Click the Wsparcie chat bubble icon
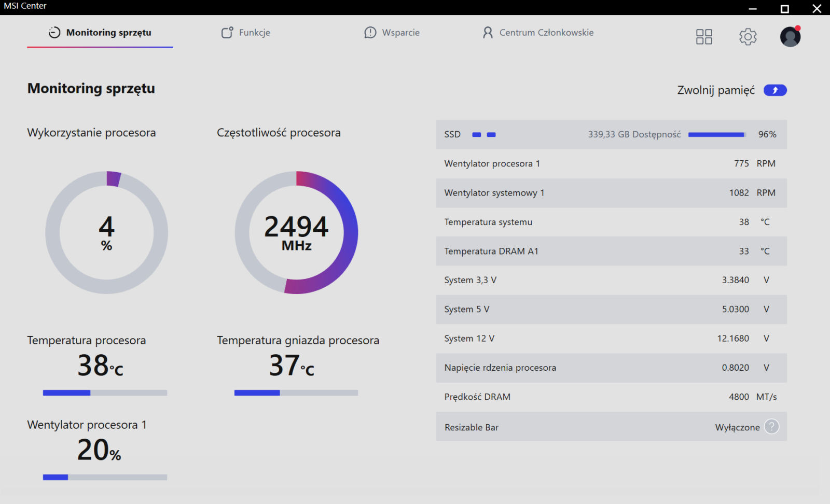The height and width of the screenshot is (504, 830). point(370,33)
